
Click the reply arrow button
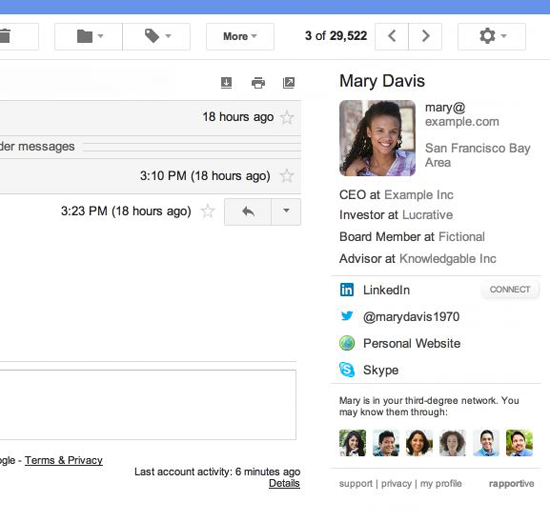[x=248, y=212]
